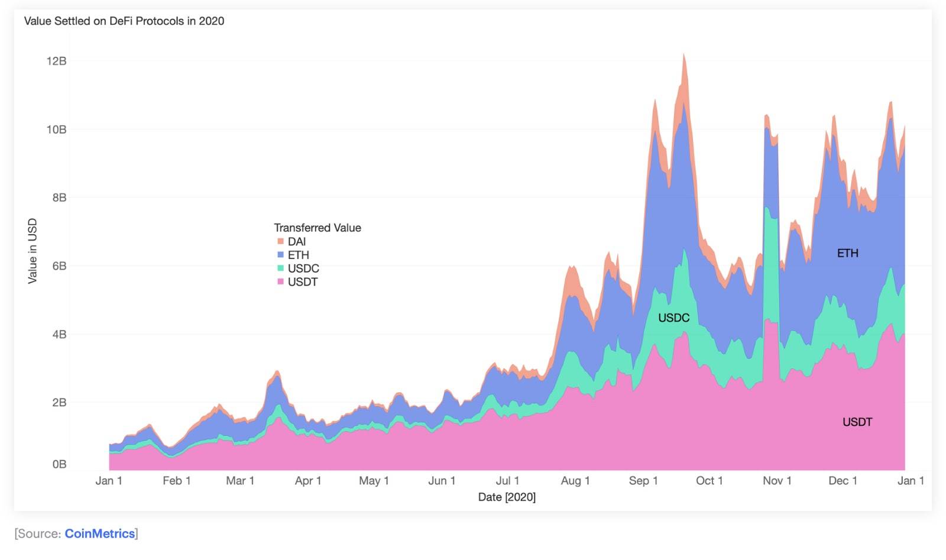Click the Nov 1 x-axis tick label
This screenshot has width=946, height=560.
pos(777,481)
